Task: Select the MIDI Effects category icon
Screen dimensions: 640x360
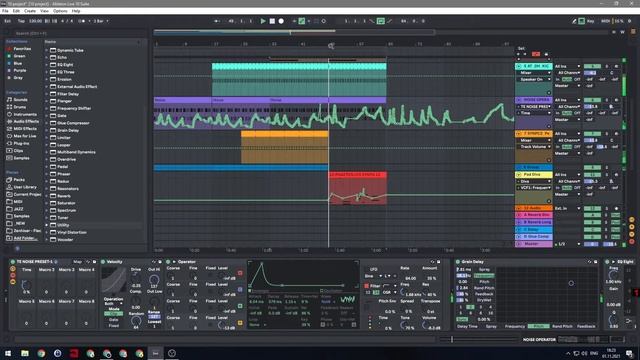Action: click(x=9, y=129)
